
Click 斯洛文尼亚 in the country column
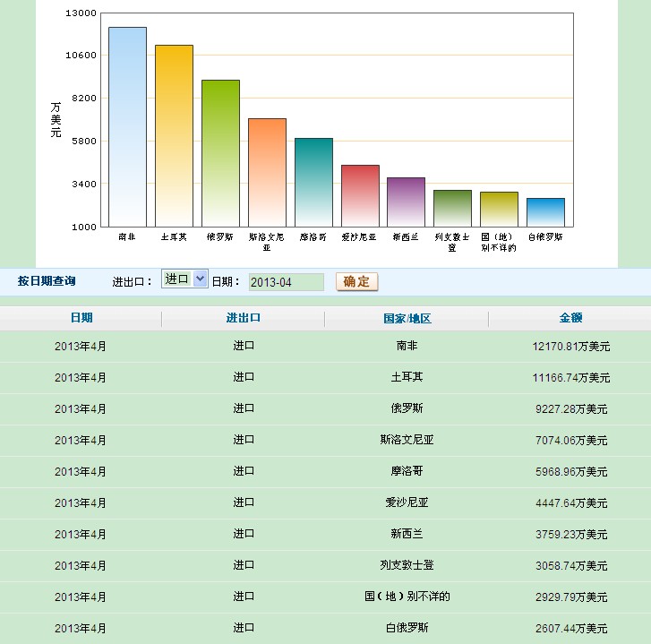[x=407, y=440]
